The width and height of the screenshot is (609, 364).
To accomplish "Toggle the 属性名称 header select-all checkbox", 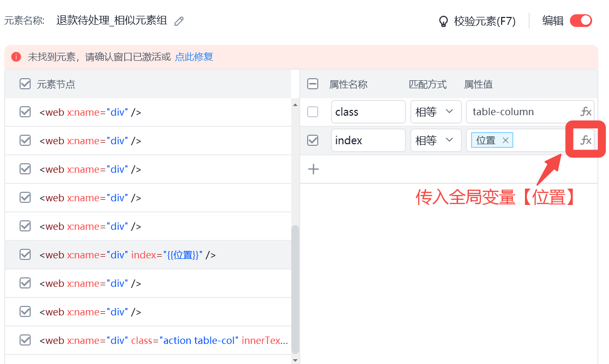I will (313, 84).
